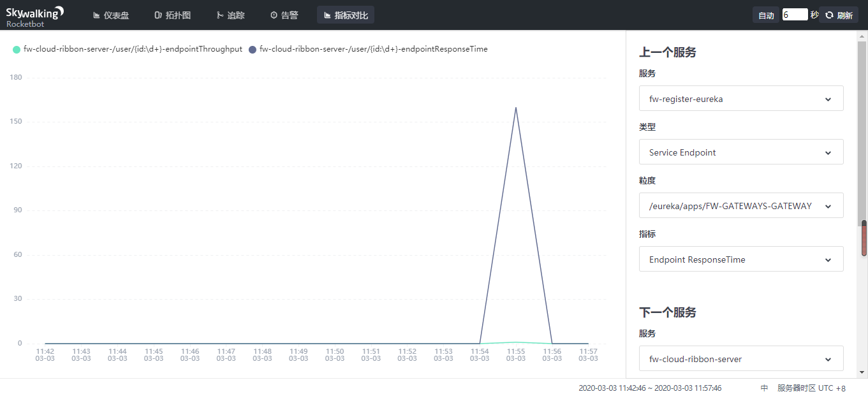Screen dimensions: 868x394
Task: Open the 仪表盘 dashboard tab
Action: tap(110, 15)
